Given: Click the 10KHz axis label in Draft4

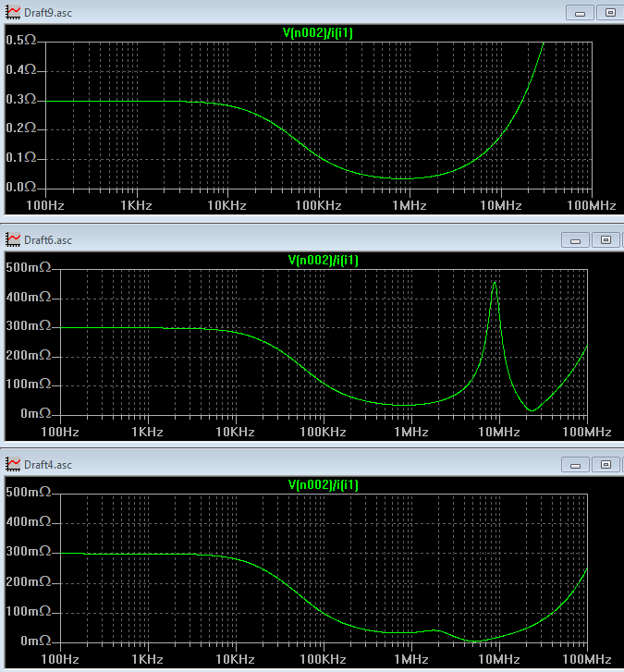Looking at the screenshot, I should tap(236, 659).
